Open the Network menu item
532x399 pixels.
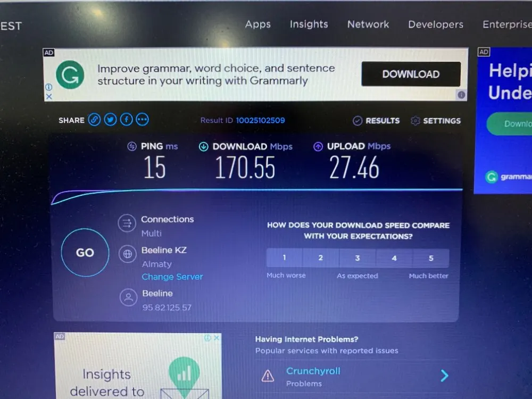[x=368, y=24]
